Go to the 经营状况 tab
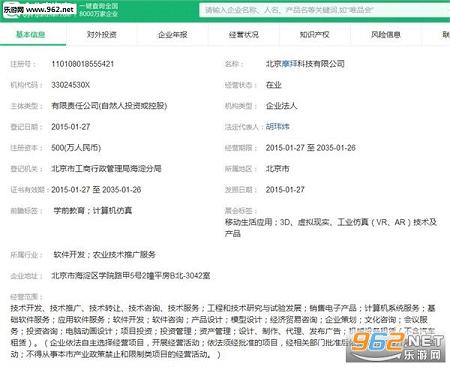450x367 pixels. pos(244,34)
